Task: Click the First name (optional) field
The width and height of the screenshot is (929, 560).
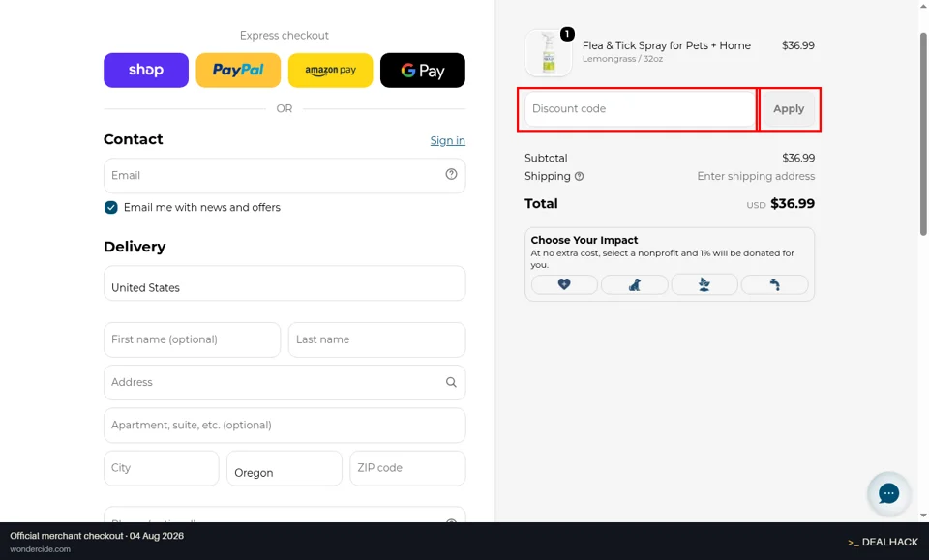Action: point(192,339)
